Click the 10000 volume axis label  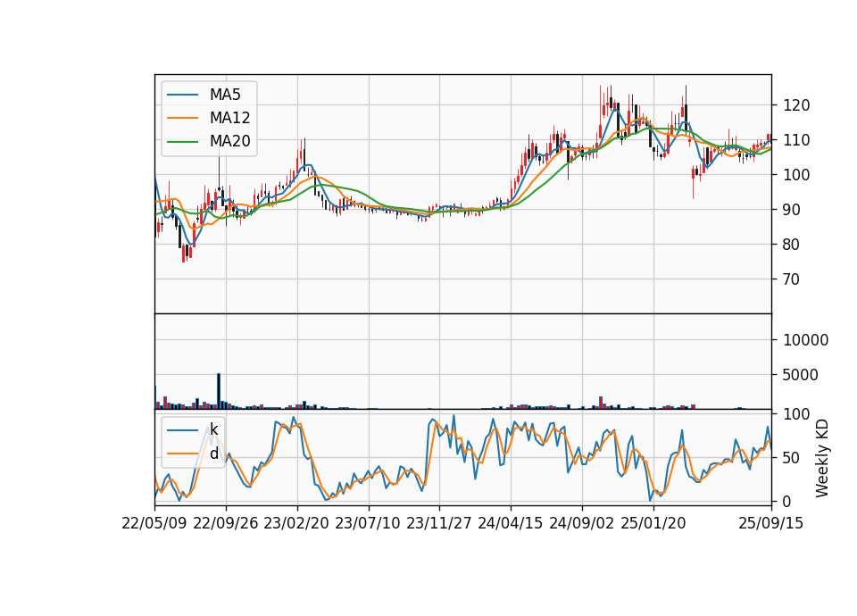pyautogui.click(x=805, y=340)
